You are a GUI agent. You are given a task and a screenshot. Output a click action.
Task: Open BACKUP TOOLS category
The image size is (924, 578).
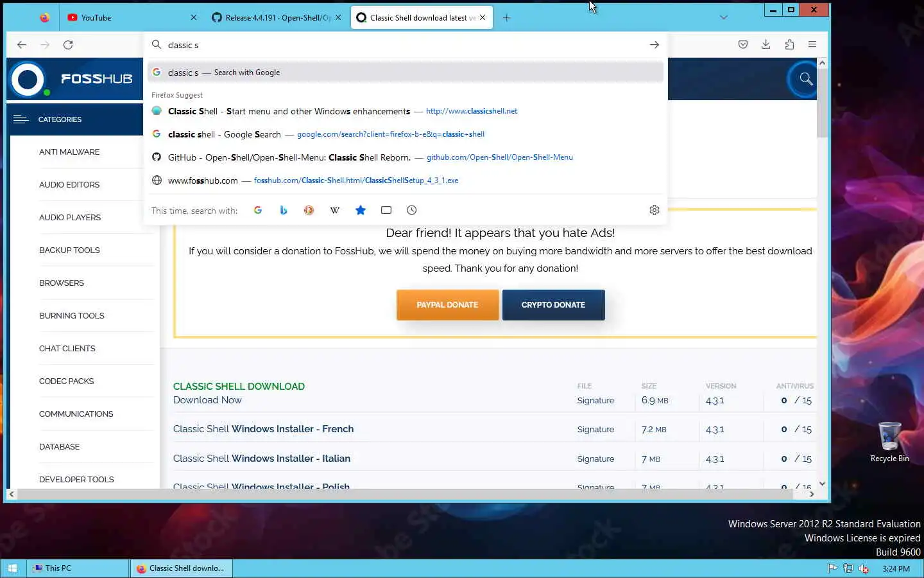69,250
